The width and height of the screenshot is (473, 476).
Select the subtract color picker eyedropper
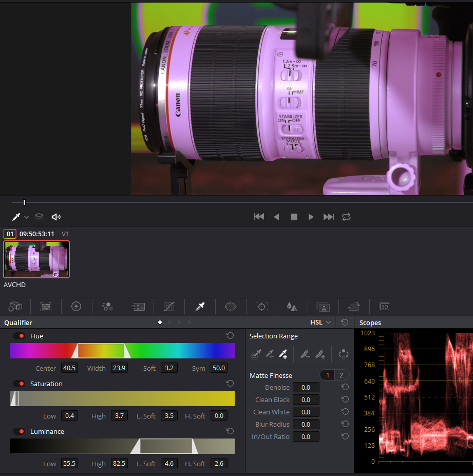269,354
